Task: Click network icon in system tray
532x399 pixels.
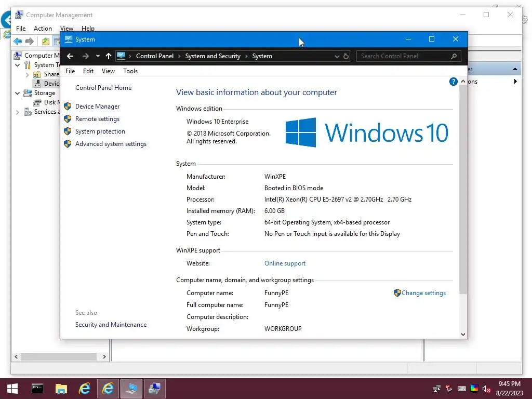Action: 437,389
